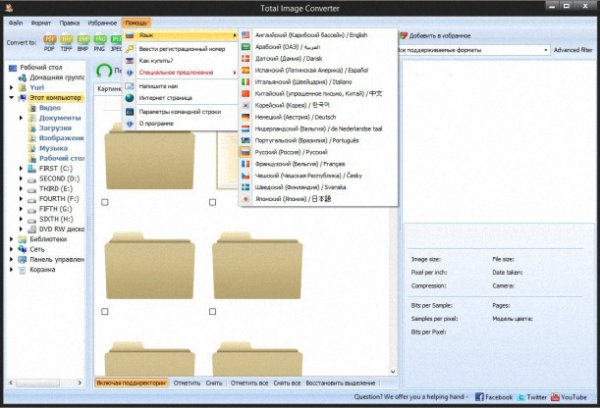
Task: Open the Язык submenu entry
Action: click(x=181, y=35)
